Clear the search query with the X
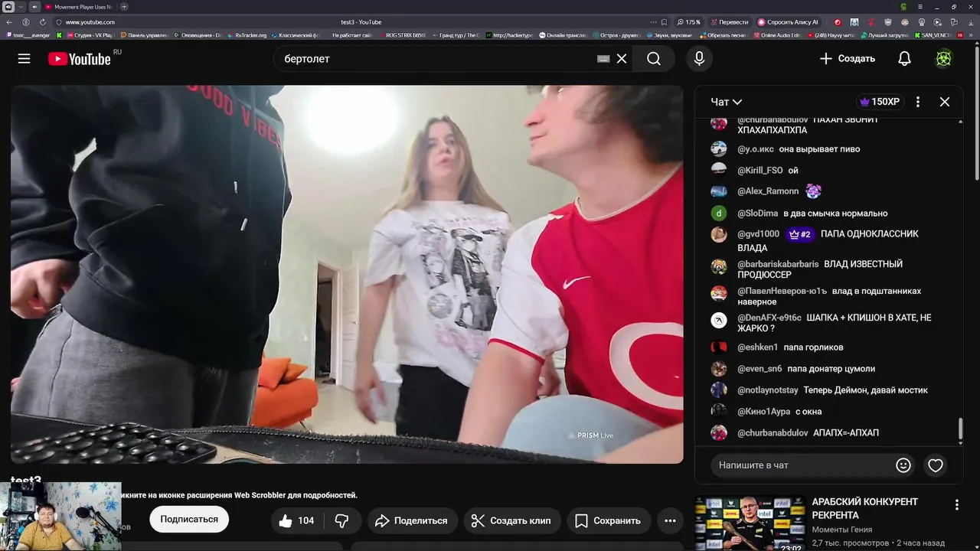Viewport: 980px width, 551px height. click(622, 59)
